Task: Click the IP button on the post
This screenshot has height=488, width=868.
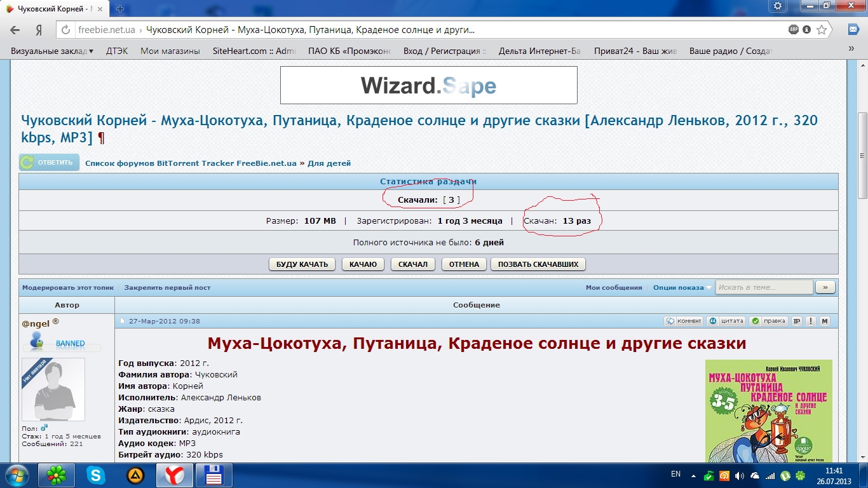Action: [797, 321]
